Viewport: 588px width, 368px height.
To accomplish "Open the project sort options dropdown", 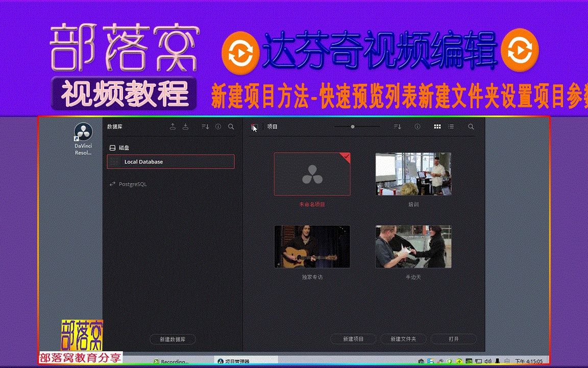I will pos(397,126).
